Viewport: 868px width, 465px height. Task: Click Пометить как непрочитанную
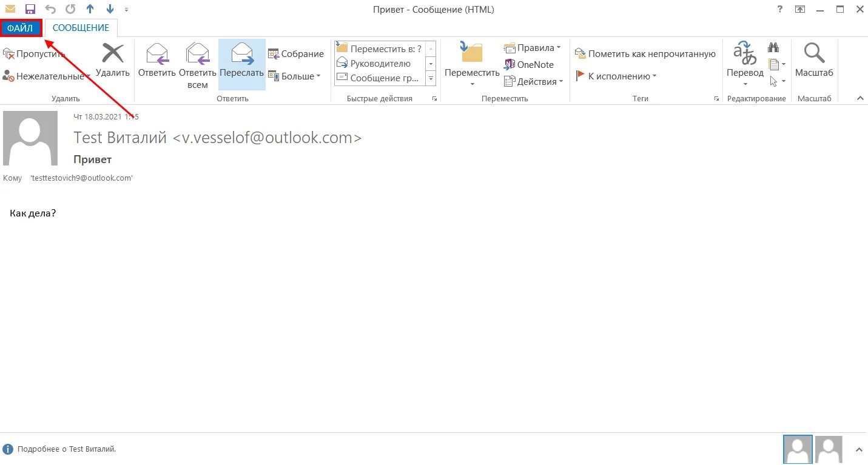[645, 54]
